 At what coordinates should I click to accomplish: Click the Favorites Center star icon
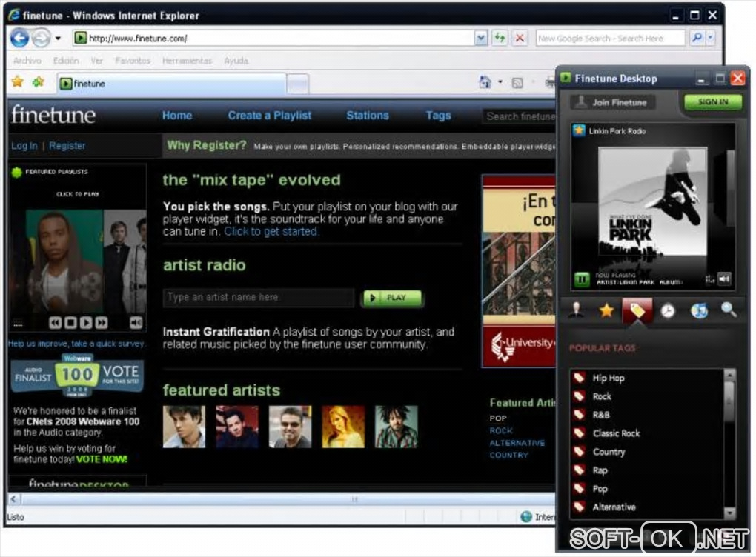[x=17, y=82]
